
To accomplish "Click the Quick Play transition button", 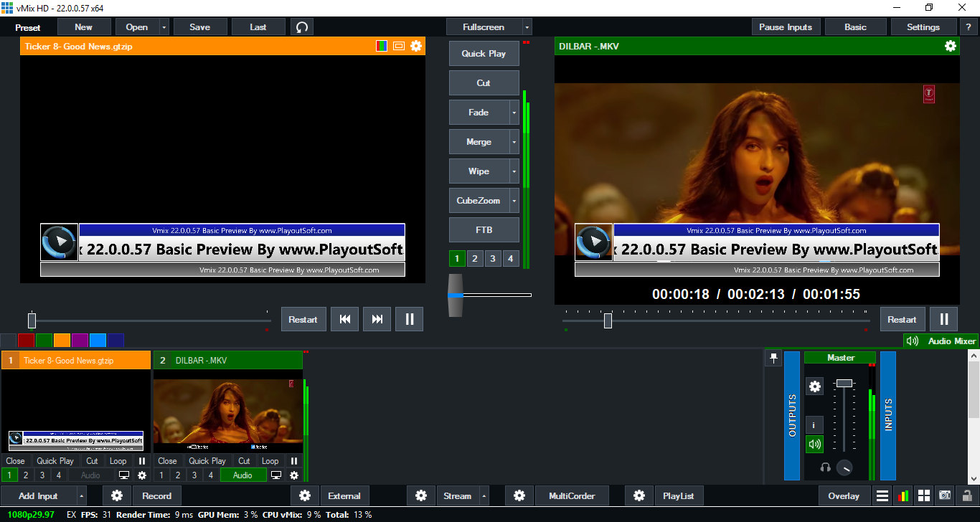I will tap(484, 54).
